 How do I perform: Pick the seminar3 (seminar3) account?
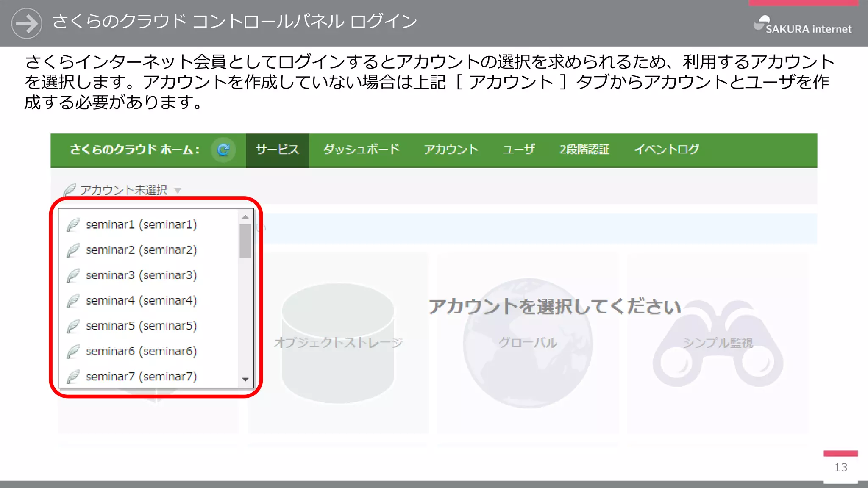[148, 275]
